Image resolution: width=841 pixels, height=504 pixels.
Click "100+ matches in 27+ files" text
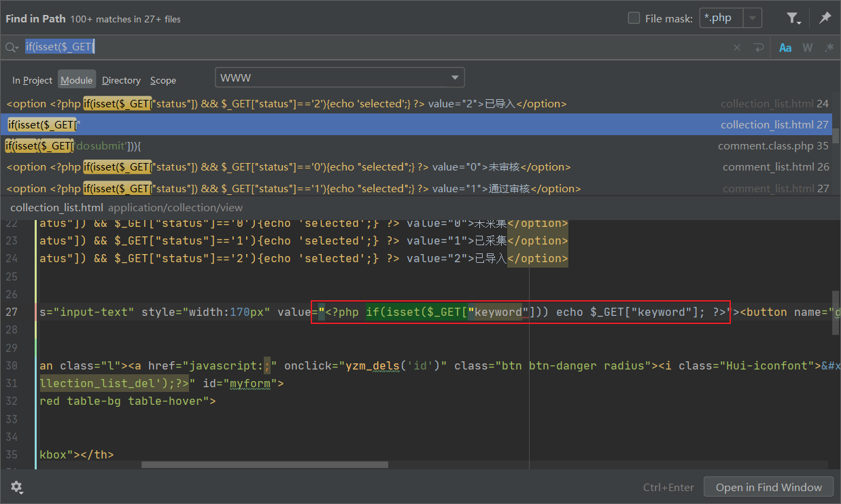point(125,19)
